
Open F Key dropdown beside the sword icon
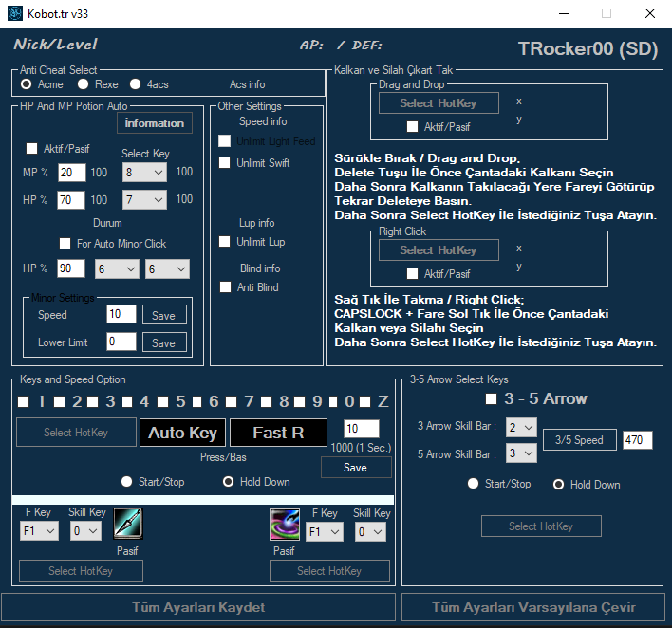pos(39,532)
